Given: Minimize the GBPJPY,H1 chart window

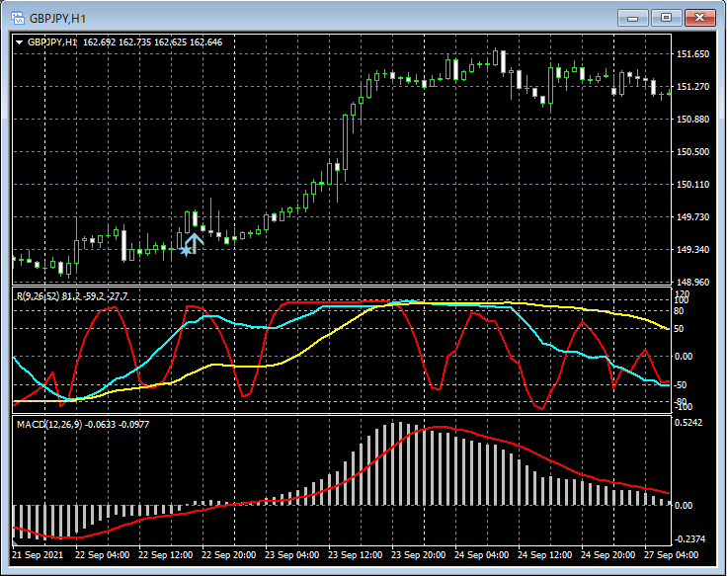Looking at the screenshot, I should click(x=633, y=18).
